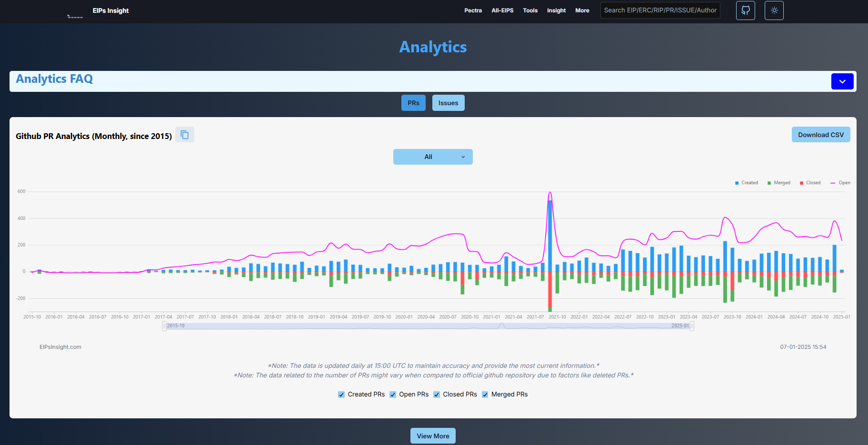868x445 pixels.
Task: Uncheck the Created PRs checkbox
Action: 341,395
